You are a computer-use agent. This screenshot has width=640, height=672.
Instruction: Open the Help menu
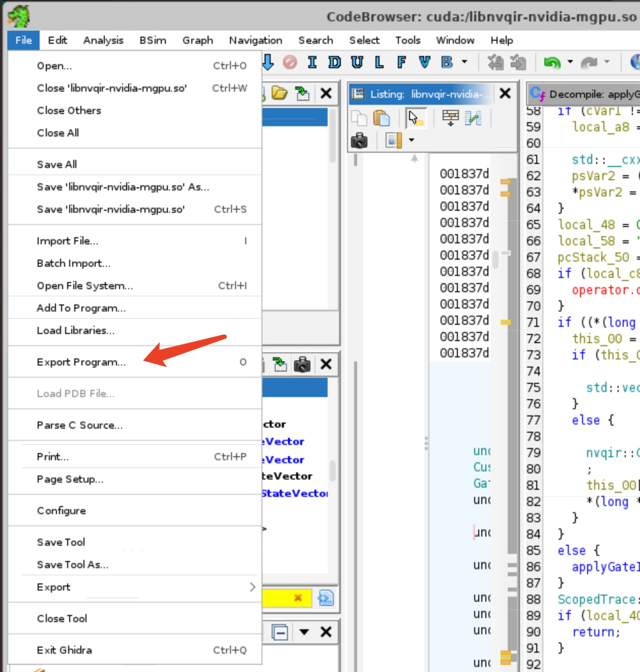coord(502,40)
